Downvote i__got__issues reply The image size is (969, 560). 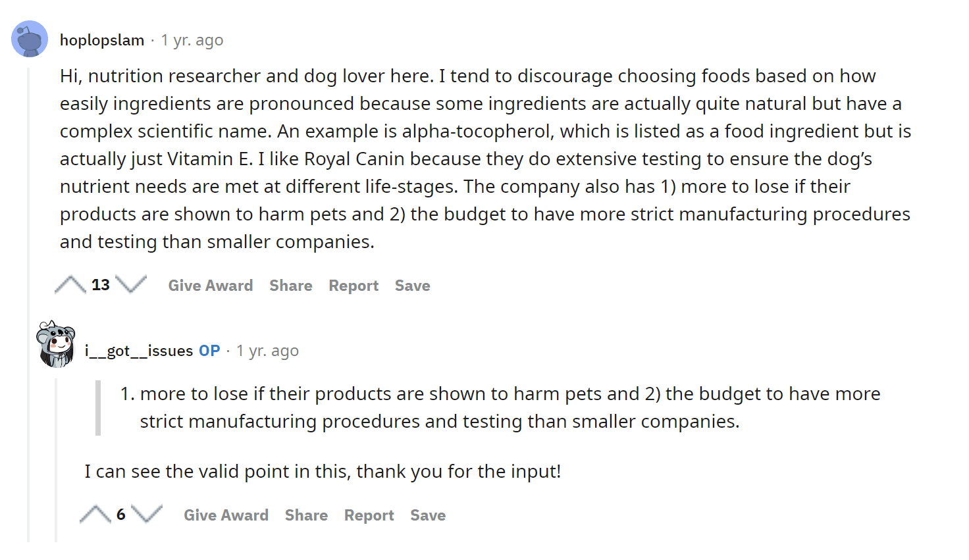(x=147, y=515)
